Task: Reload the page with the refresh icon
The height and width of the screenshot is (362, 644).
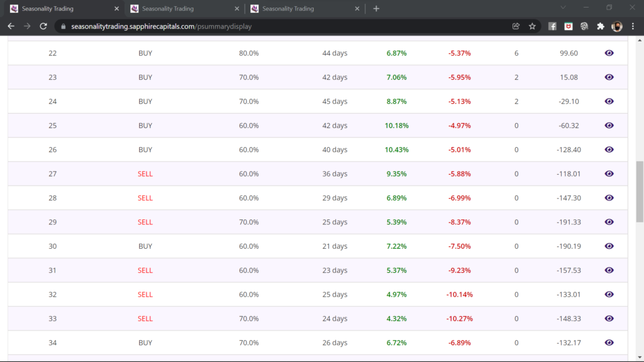Action: 43,26
